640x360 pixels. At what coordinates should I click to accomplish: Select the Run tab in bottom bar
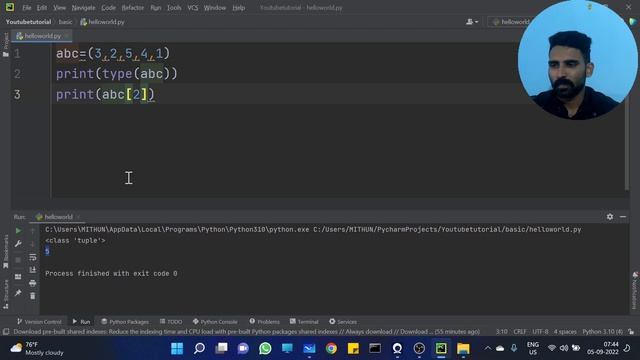click(81, 322)
